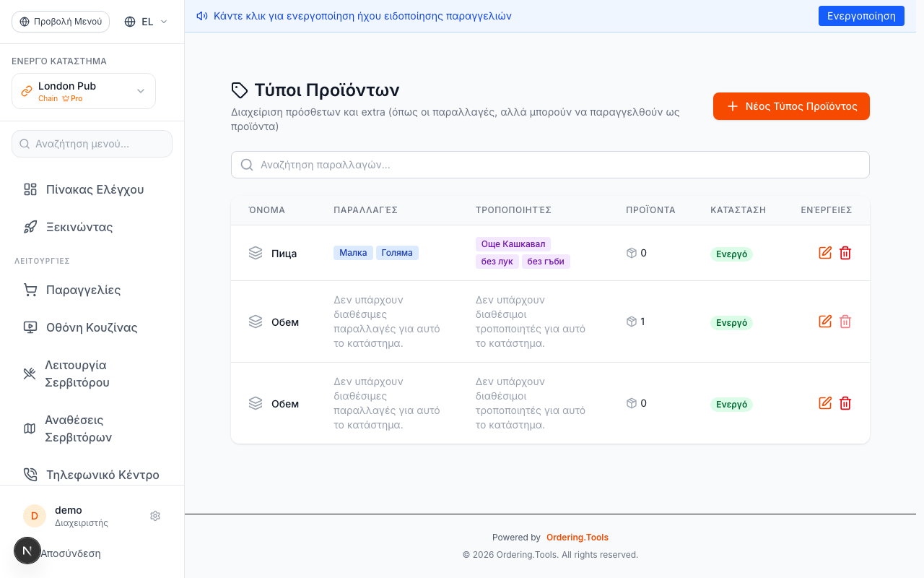924x578 pixels.
Task: Follow the Ordering.Tools link
Action: tap(577, 538)
